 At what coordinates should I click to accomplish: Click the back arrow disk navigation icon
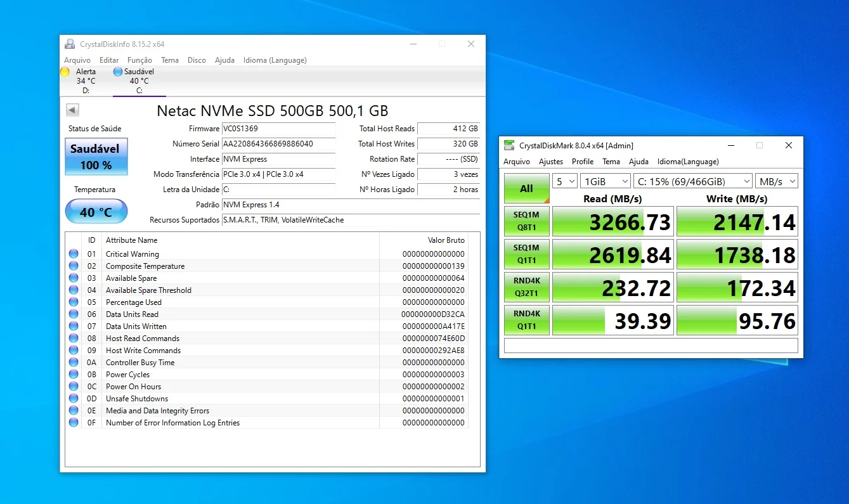72,110
